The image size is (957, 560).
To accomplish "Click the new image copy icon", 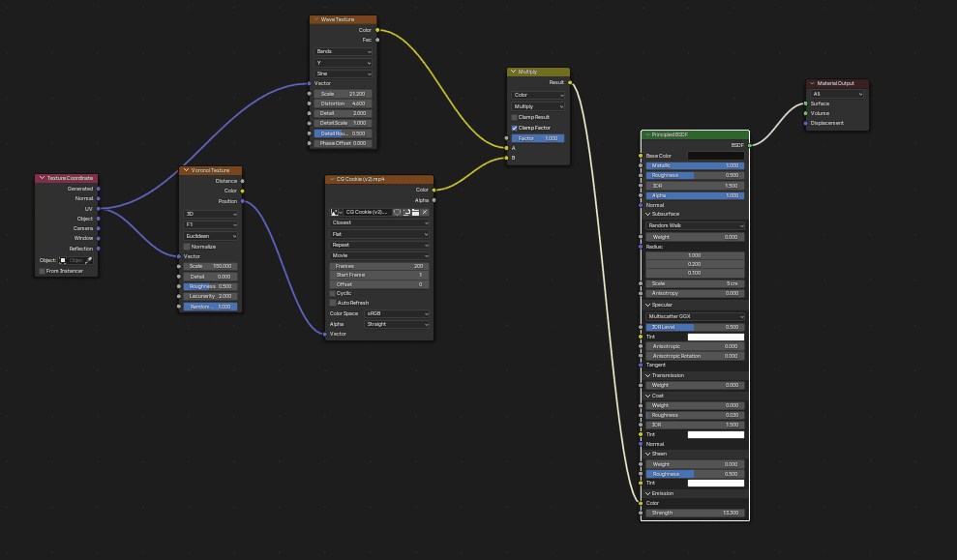I will pos(405,211).
